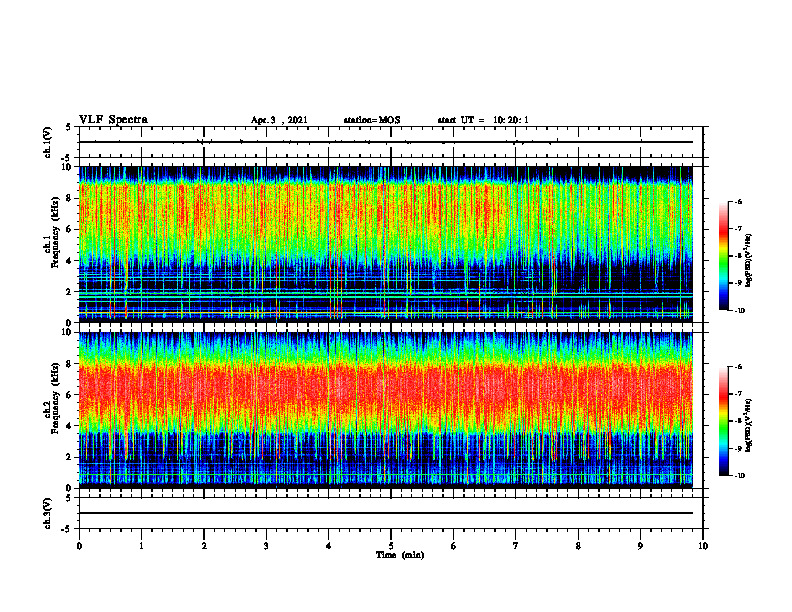Click the ch.2 frequency-axis '6' tick label

click(70, 395)
